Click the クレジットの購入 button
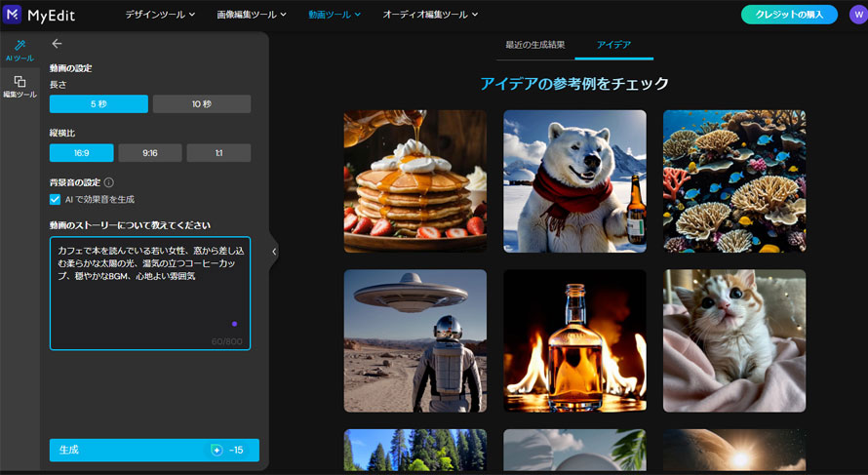Image resolution: width=868 pixels, height=475 pixels. (789, 15)
